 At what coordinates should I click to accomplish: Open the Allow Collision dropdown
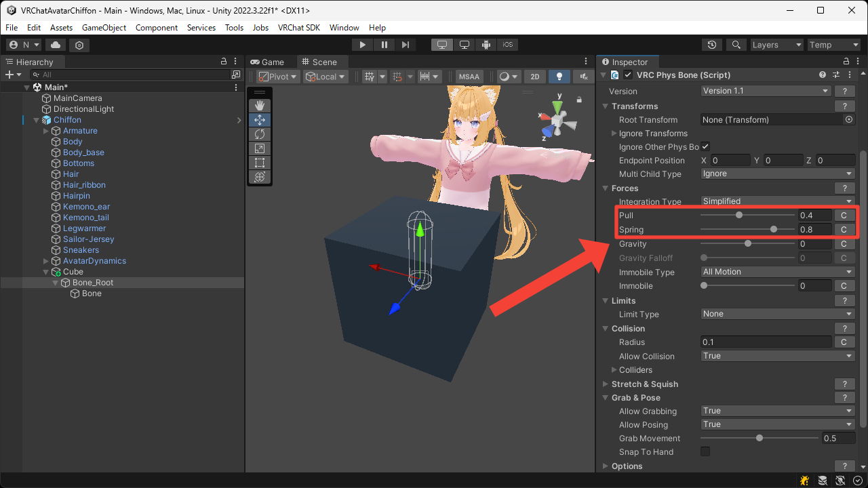tap(778, 356)
